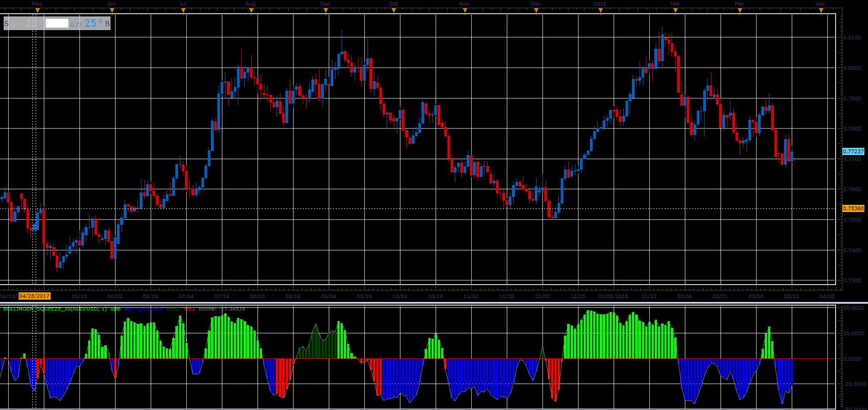The image size is (868, 410).
Task: Click the Dec orange timeline marker
Action: point(536,10)
